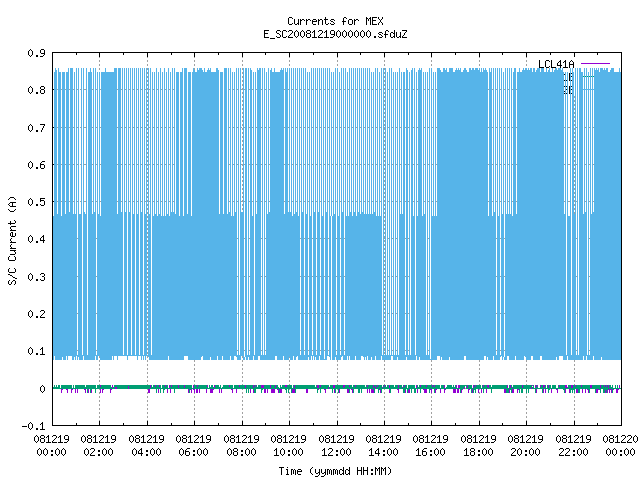640x480 pixels.
Task: Click the 0.4 y-axis tick label
Action: [x=36, y=239]
